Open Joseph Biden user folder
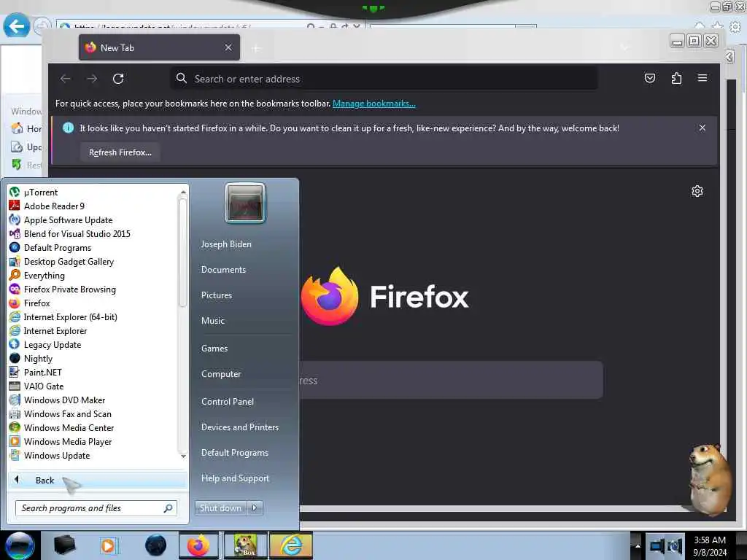The width and height of the screenshot is (747, 560). 226,244
